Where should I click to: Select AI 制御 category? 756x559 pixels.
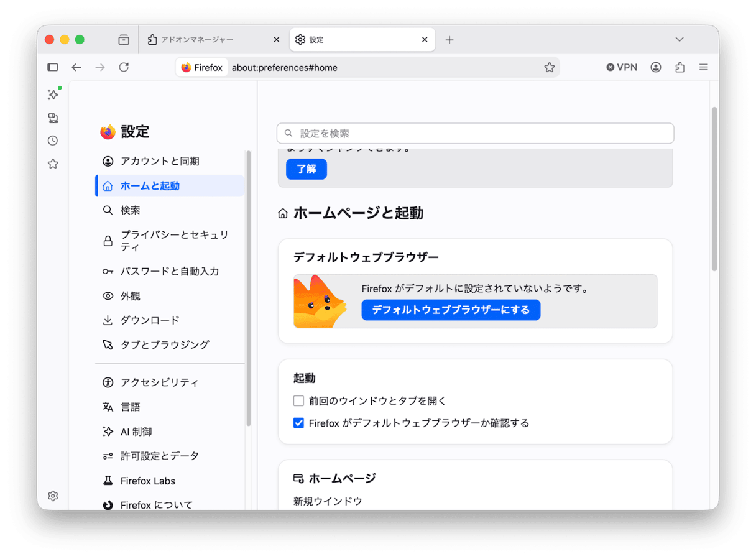pos(170,432)
